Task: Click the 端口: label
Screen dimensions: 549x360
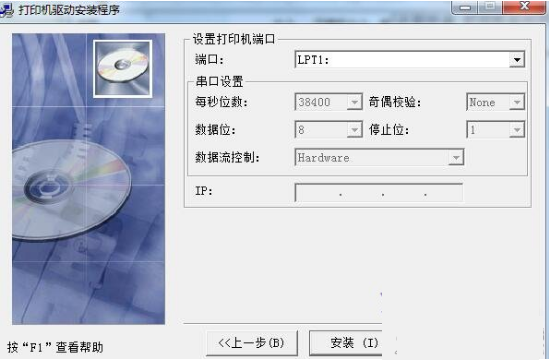Action: click(x=209, y=60)
